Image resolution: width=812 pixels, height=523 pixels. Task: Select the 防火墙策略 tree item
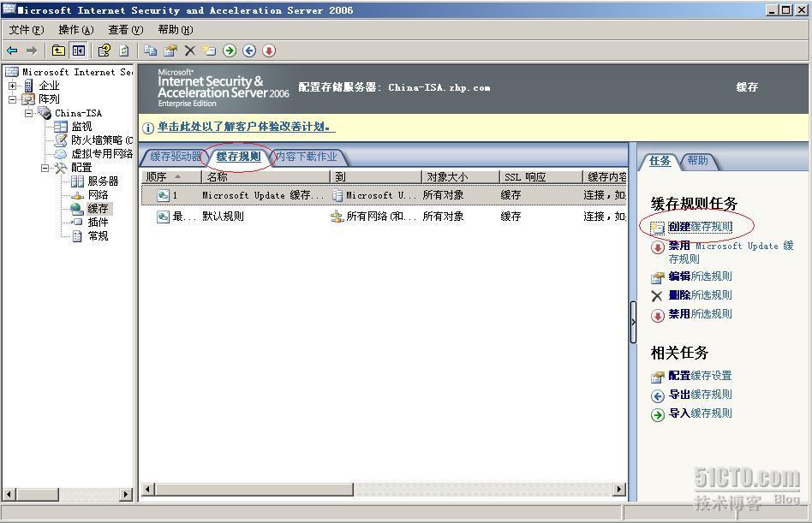tap(101, 140)
